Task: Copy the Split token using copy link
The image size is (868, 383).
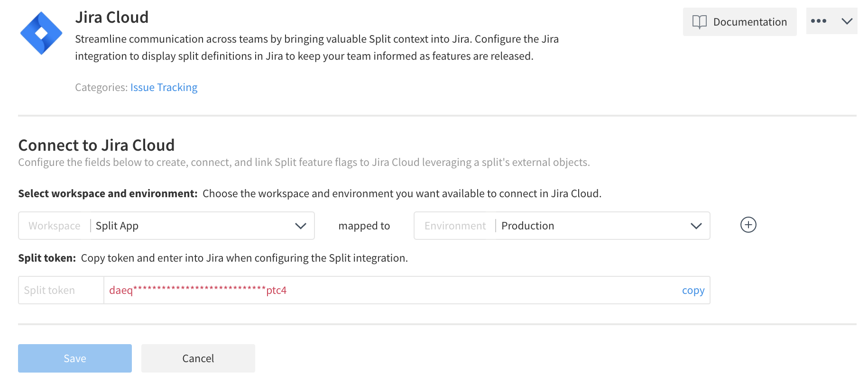Action: click(693, 290)
